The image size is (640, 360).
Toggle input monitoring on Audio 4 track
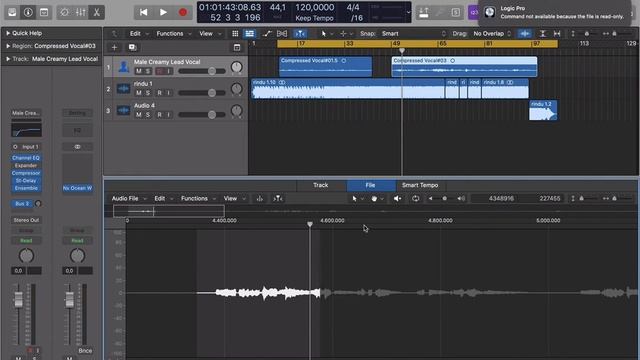click(x=169, y=115)
